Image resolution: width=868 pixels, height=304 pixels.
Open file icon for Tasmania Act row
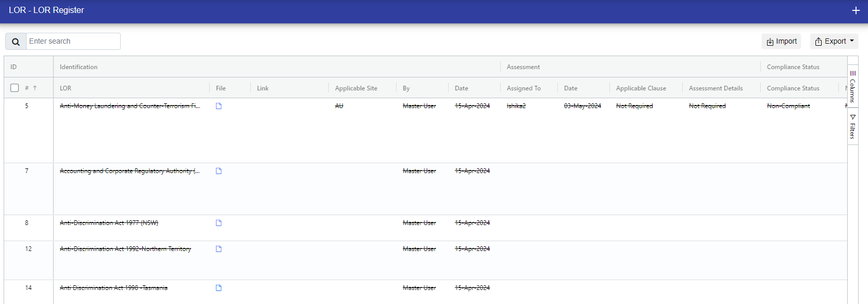tap(219, 288)
